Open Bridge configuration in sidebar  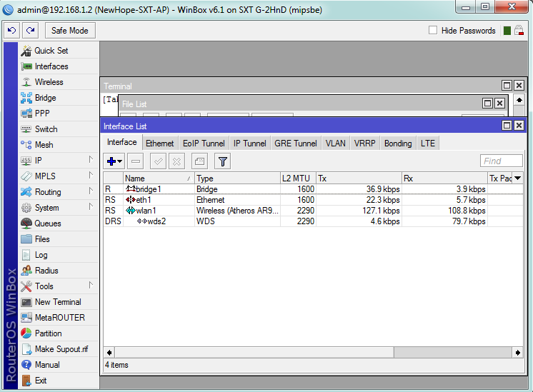pyautogui.click(x=59, y=98)
